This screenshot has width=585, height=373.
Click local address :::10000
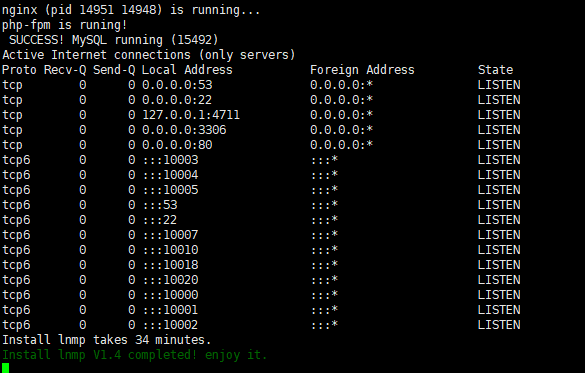pos(171,294)
